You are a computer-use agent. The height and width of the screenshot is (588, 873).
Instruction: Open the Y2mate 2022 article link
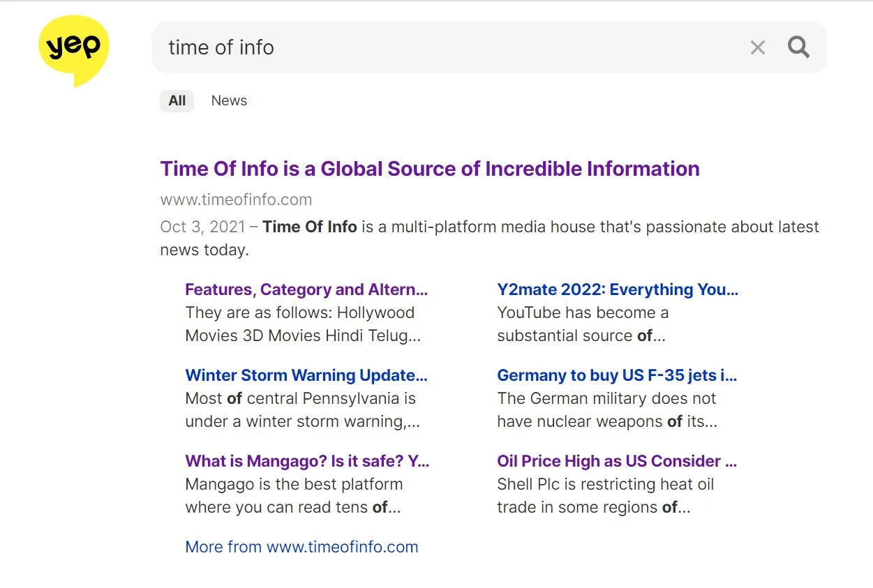(x=617, y=289)
